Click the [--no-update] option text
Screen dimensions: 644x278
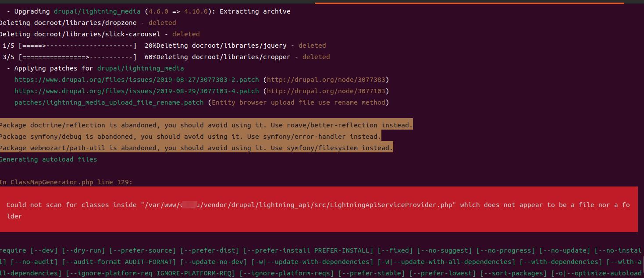[565, 250]
